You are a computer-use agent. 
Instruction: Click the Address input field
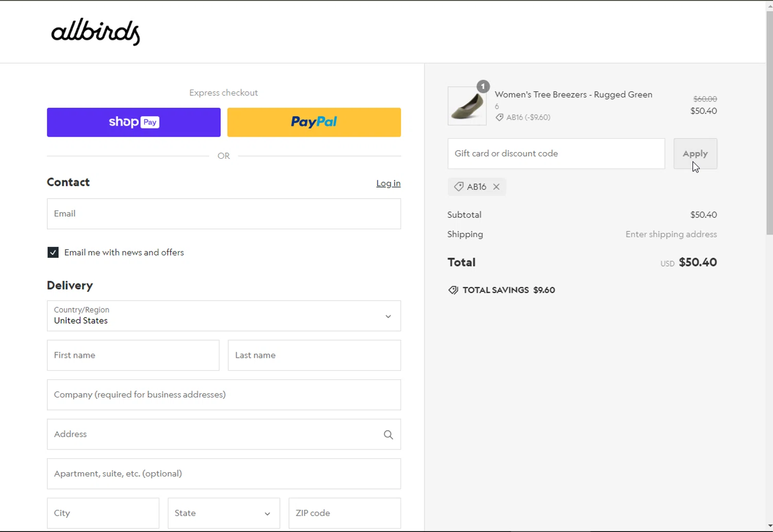pos(224,434)
